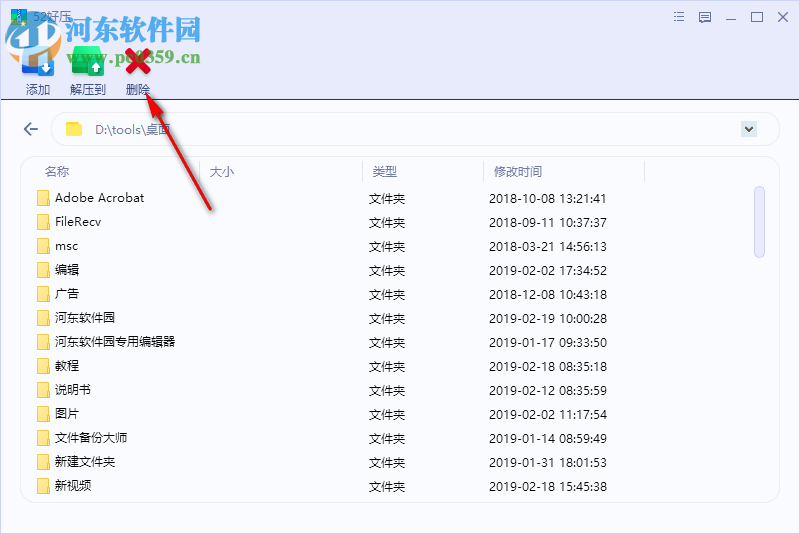The width and height of the screenshot is (800, 534).
Task: Click 文件夹 type in the 图片 row
Action: point(387,415)
